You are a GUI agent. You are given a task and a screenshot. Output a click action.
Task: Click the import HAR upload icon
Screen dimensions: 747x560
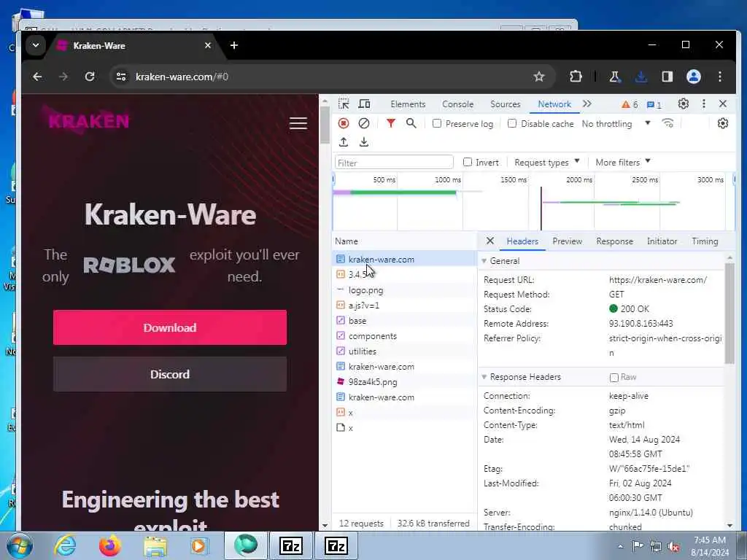pyautogui.click(x=344, y=142)
